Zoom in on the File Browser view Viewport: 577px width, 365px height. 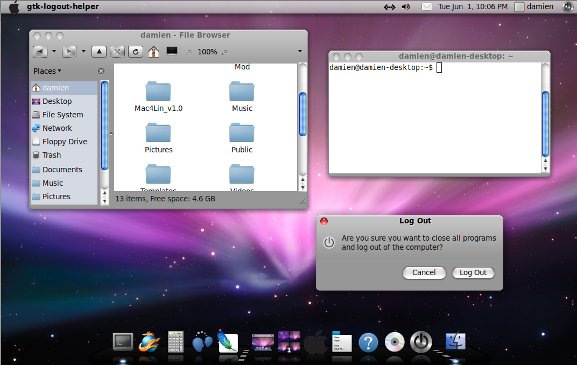(x=224, y=52)
